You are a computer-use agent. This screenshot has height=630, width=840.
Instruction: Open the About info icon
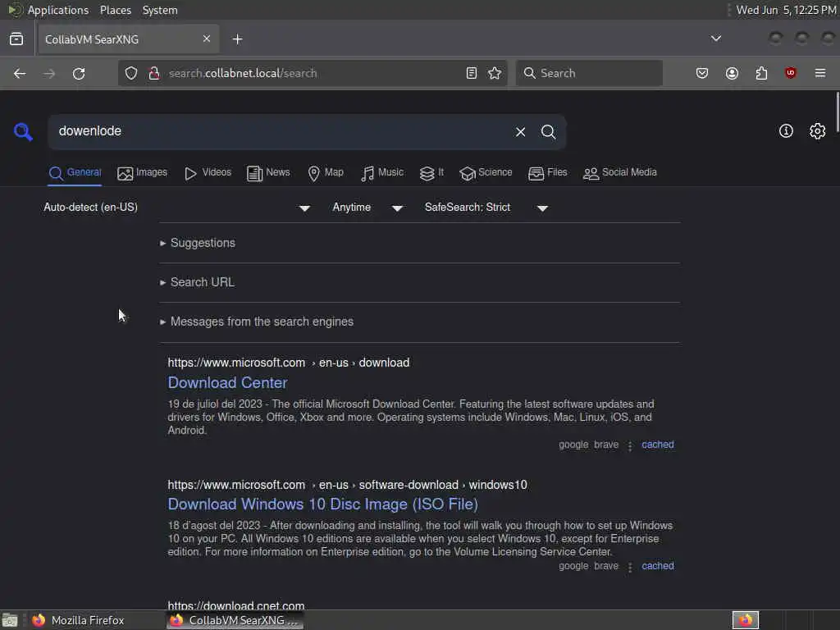pyautogui.click(x=786, y=130)
